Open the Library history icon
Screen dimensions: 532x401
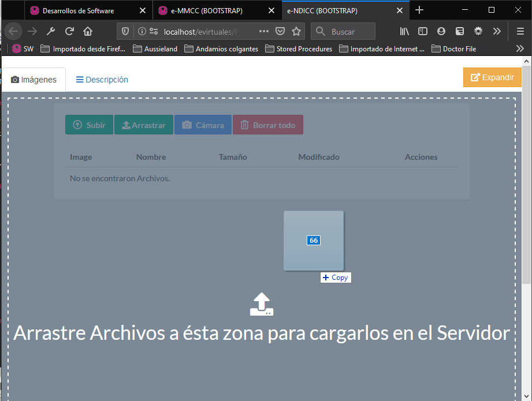tap(404, 31)
